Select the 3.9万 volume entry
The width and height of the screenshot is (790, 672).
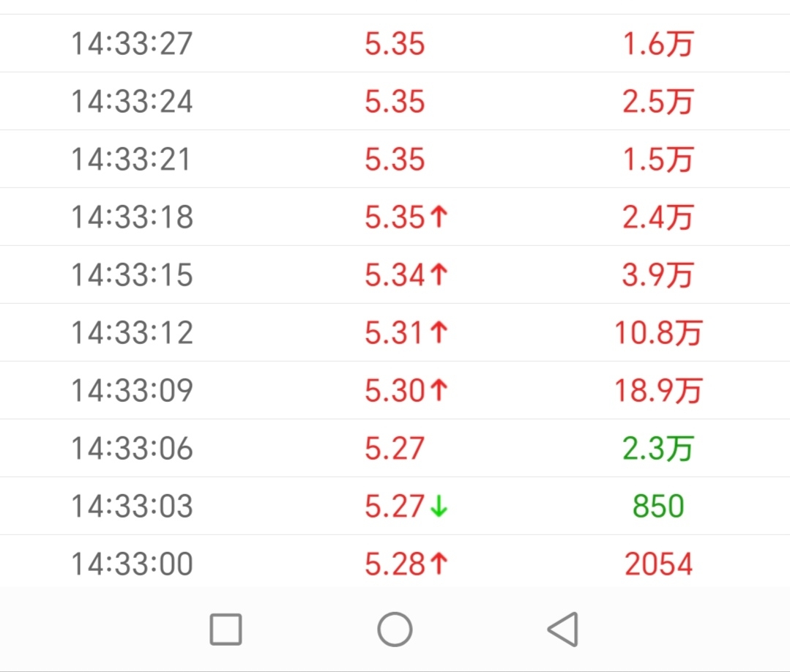(657, 275)
